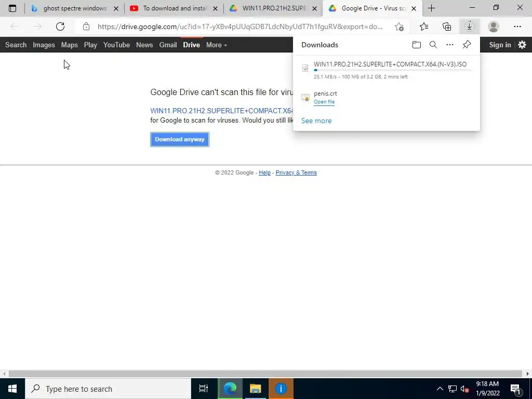The width and height of the screenshot is (532, 399).
Task: Reload the current page
Action: (60, 26)
